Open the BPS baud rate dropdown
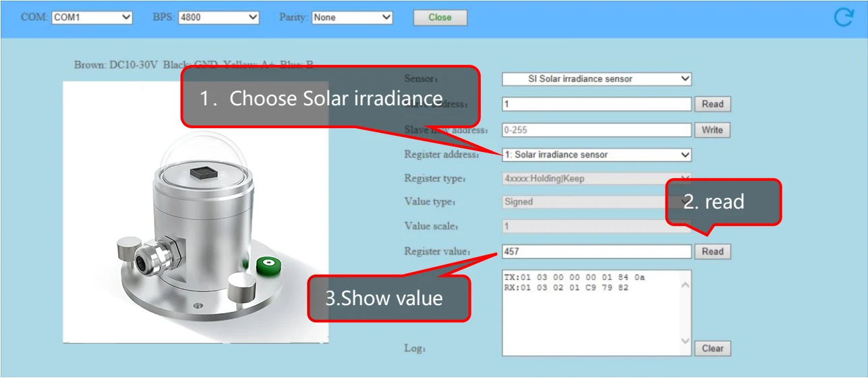 pos(219,18)
